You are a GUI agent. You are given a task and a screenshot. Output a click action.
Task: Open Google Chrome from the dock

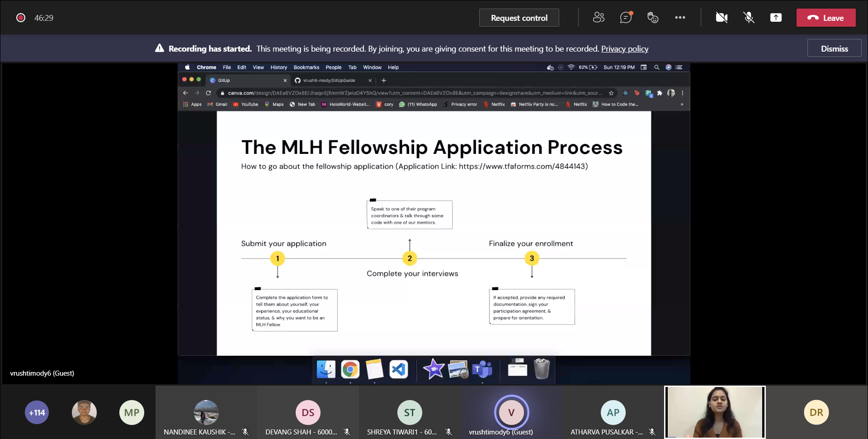coord(350,369)
